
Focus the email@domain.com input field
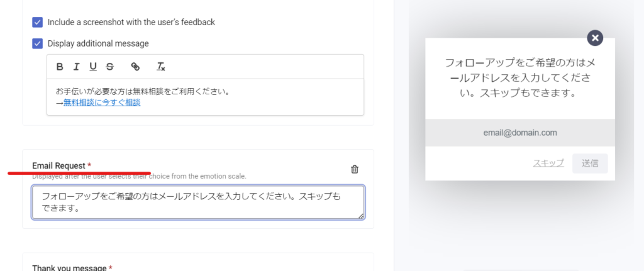(x=519, y=133)
